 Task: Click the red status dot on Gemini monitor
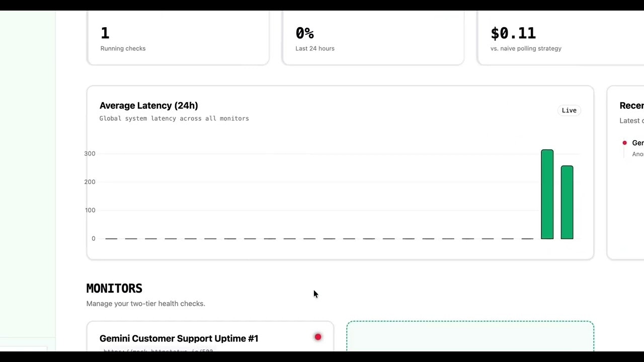click(318, 337)
